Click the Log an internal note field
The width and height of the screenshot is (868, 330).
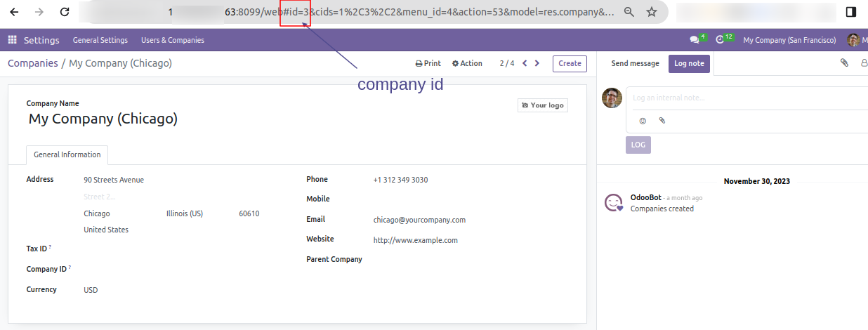tap(744, 98)
